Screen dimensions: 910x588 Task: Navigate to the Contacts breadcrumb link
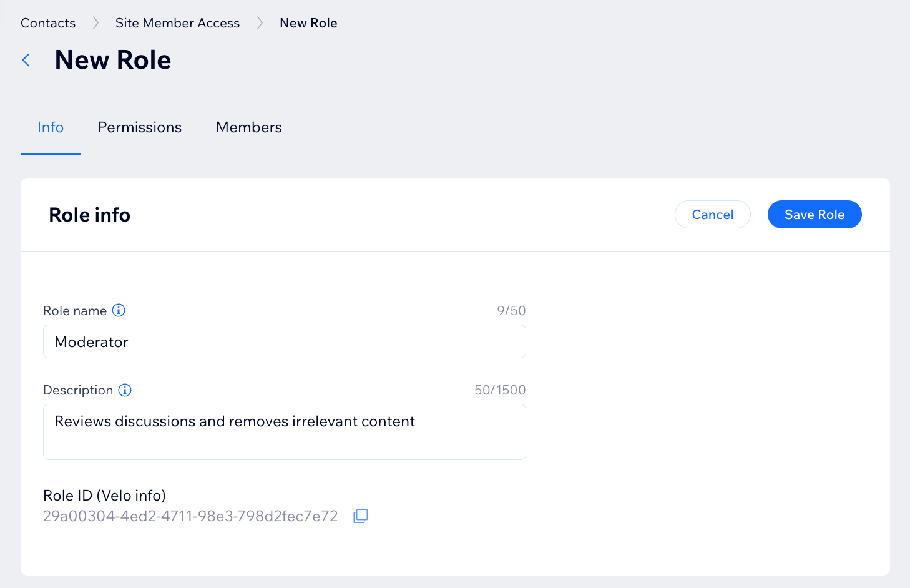click(48, 23)
